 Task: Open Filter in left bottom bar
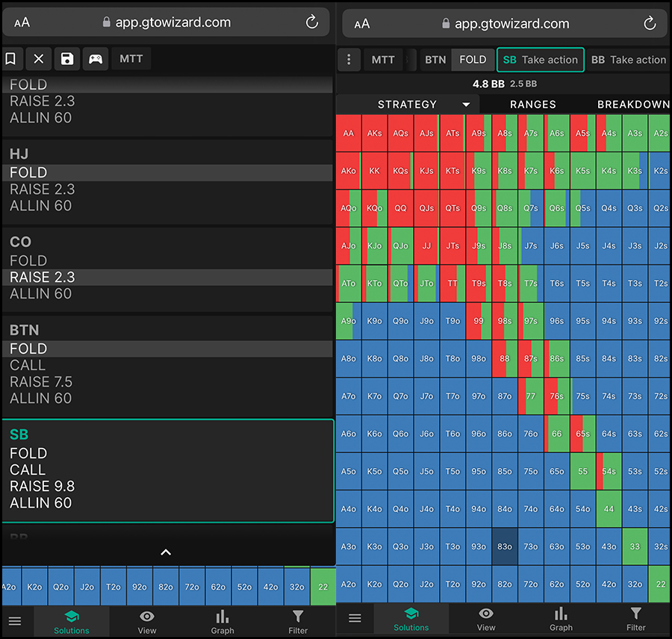(x=298, y=622)
